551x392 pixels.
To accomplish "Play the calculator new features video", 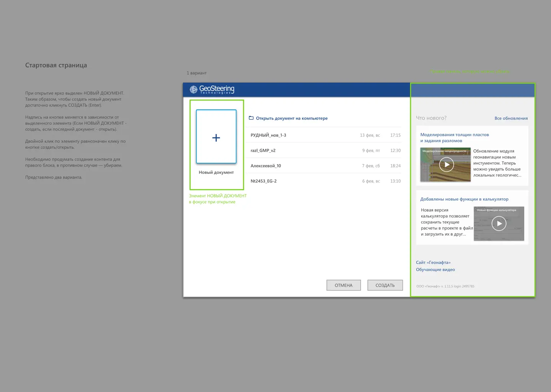I will pos(499,224).
